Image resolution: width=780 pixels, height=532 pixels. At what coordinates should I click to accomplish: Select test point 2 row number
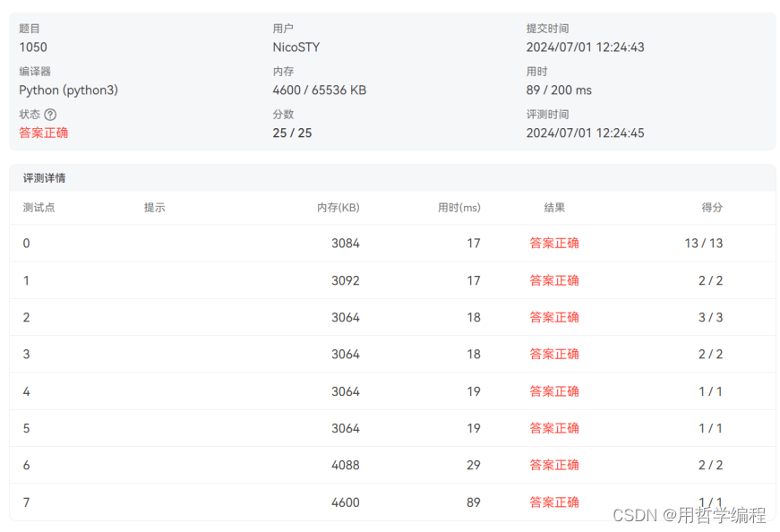(26, 318)
